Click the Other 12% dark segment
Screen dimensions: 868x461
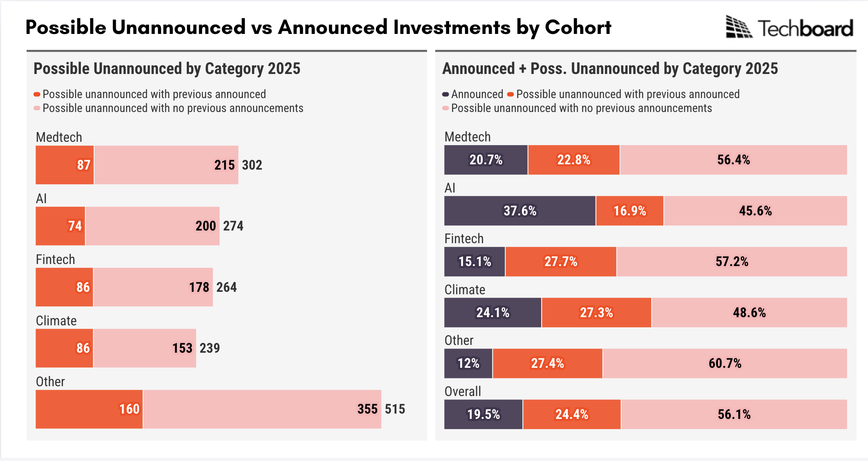468,363
